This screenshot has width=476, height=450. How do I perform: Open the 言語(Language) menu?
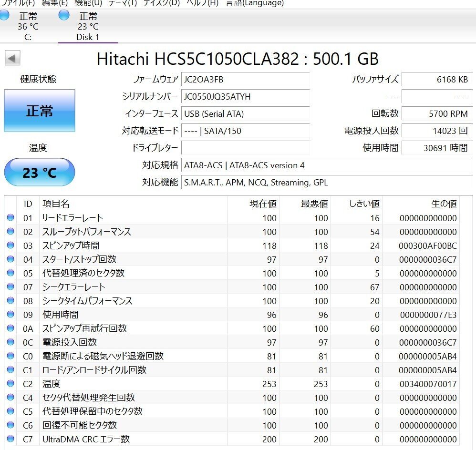click(x=255, y=3)
